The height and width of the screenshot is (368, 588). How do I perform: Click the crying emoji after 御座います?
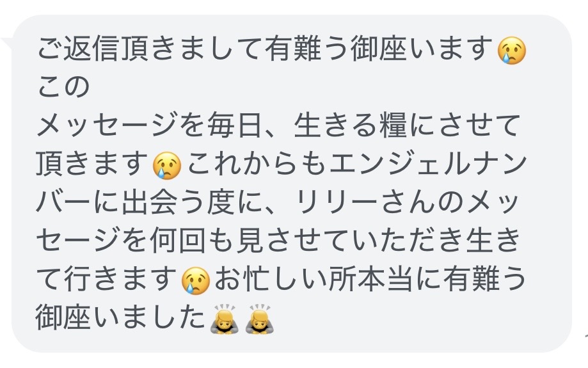pyautogui.click(x=511, y=51)
